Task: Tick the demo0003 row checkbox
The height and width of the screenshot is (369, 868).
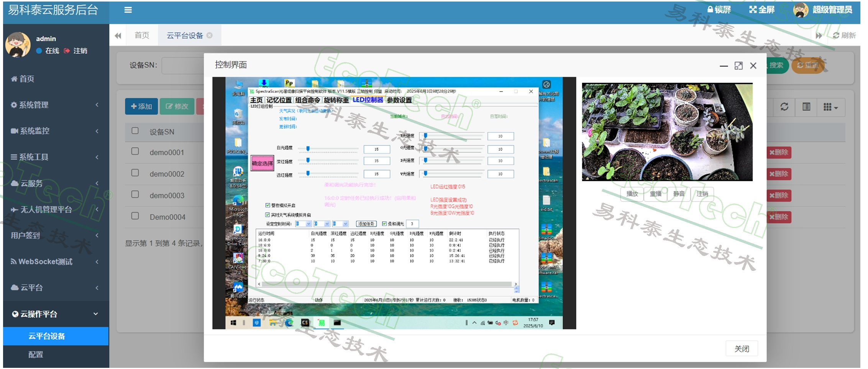Action: [x=135, y=194]
